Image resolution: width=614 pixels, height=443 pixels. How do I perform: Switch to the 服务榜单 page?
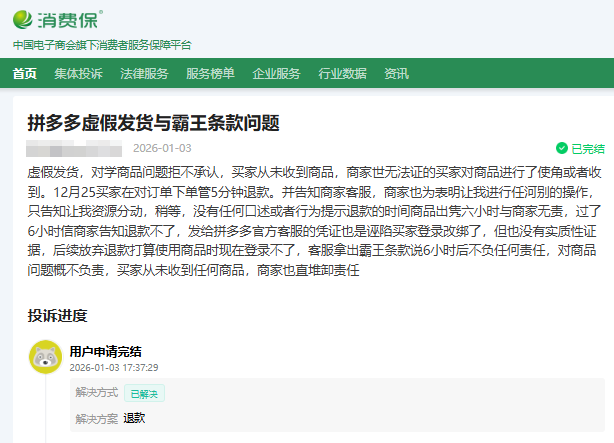(x=210, y=73)
